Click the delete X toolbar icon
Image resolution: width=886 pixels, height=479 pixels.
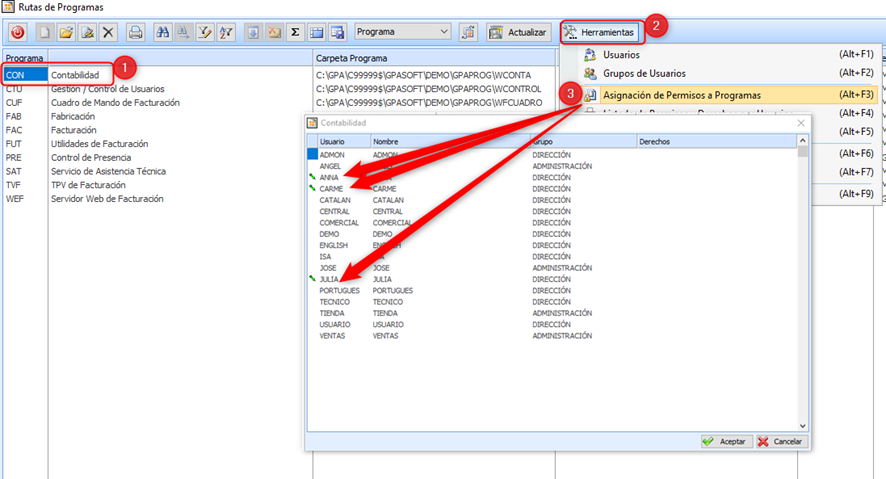[x=108, y=32]
